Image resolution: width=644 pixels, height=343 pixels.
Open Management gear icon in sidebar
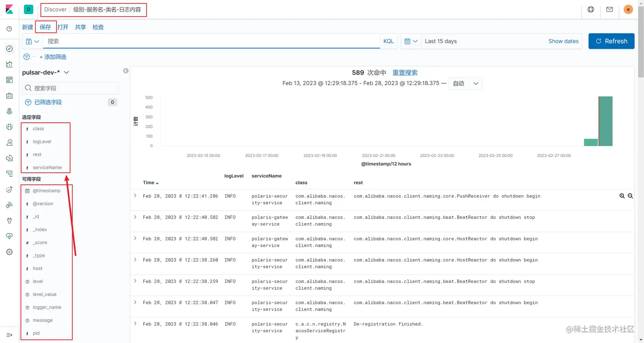tap(9, 252)
